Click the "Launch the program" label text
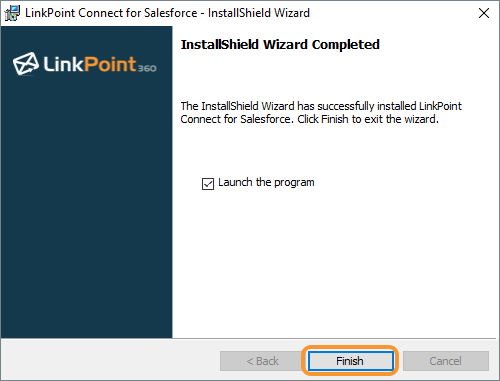500x381 pixels. coord(266,183)
